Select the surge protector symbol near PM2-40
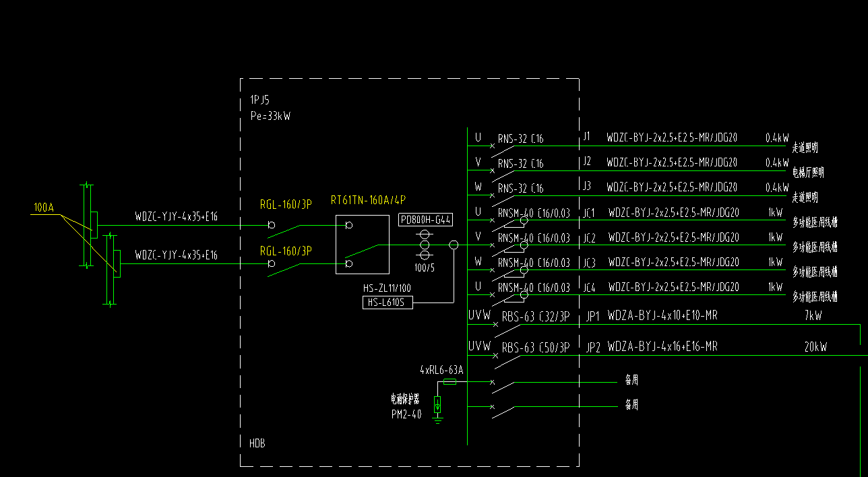The width and height of the screenshot is (868, 477). tap(438, 404)
